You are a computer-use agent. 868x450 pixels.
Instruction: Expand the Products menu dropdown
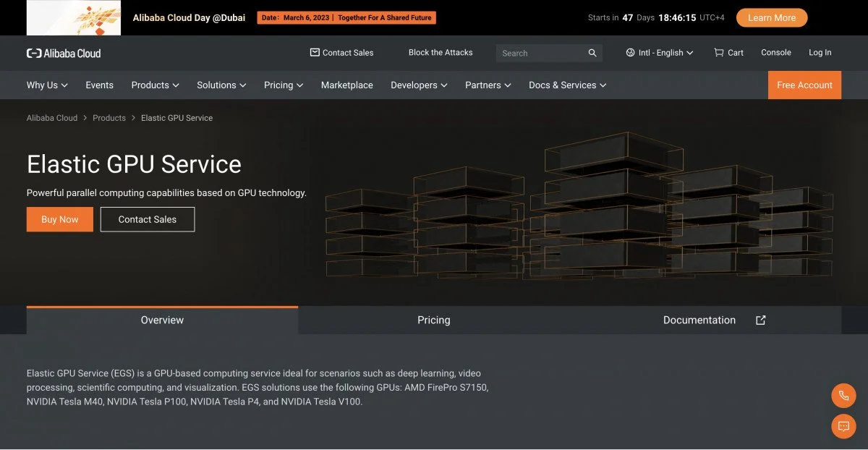[x=156, y=85]
